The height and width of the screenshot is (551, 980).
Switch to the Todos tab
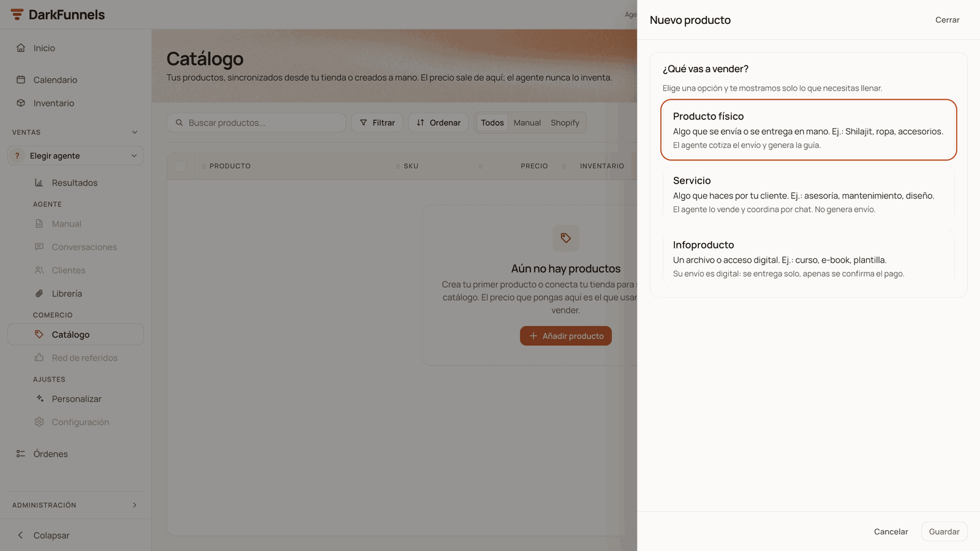(x=492, y=122)
